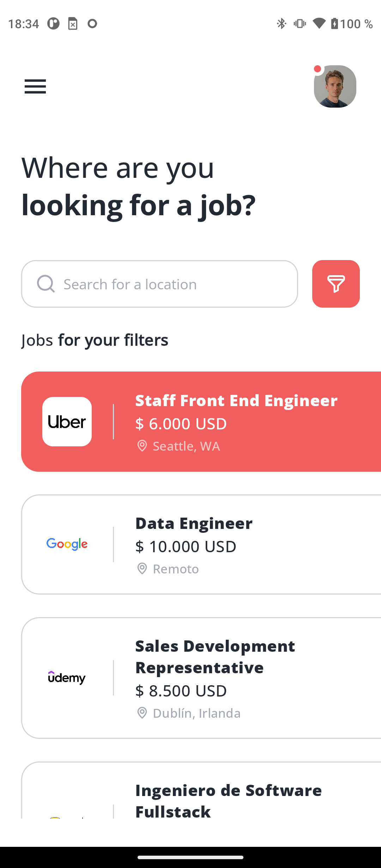The image size is (381, 868).
Task: Tap the navigation bar handle at bottom
Action: point(190,858)
